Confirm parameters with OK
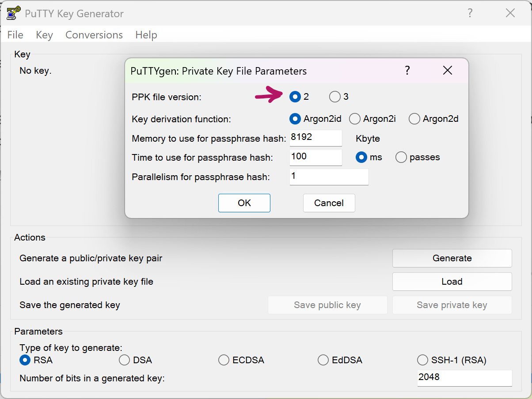 [244, 203]
